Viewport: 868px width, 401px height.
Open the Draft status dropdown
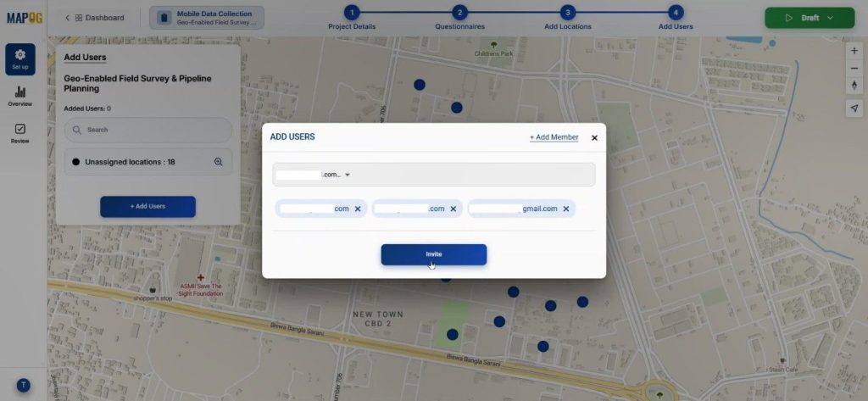(810, 18)
